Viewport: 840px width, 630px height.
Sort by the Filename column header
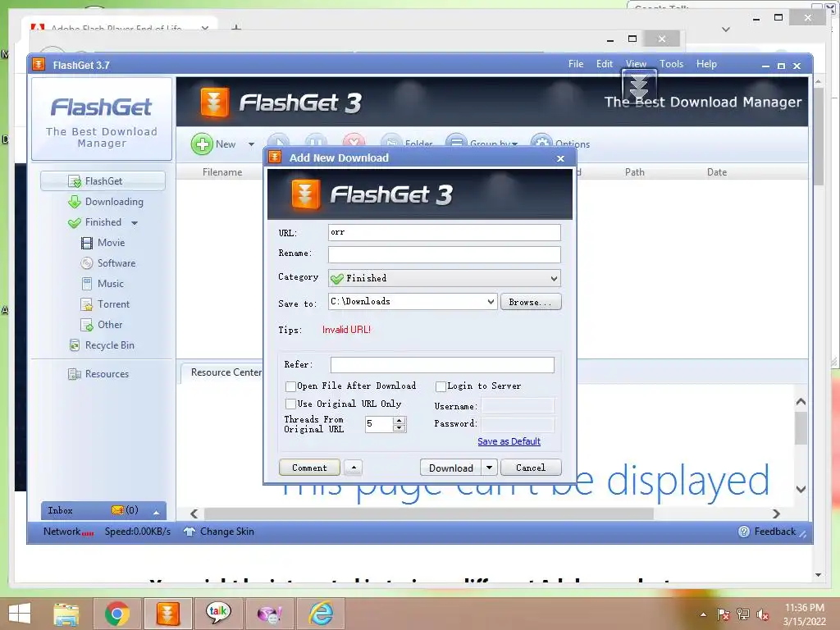[222, 172]
